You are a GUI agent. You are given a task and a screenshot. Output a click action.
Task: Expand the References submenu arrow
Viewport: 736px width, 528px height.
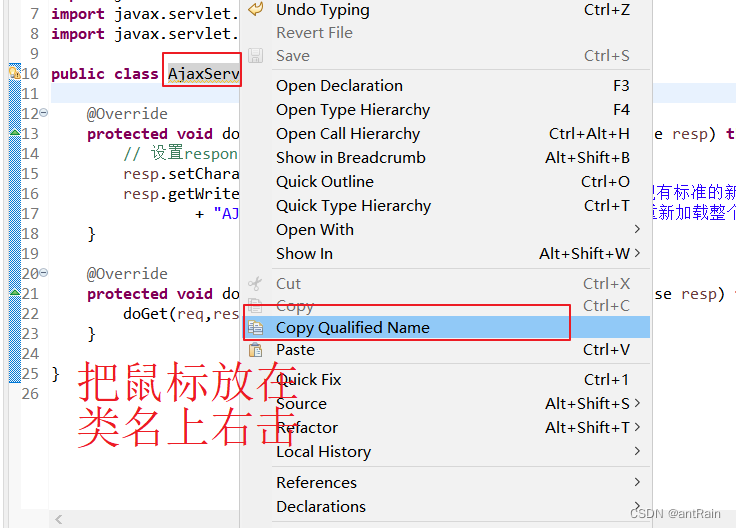[637, 482]
